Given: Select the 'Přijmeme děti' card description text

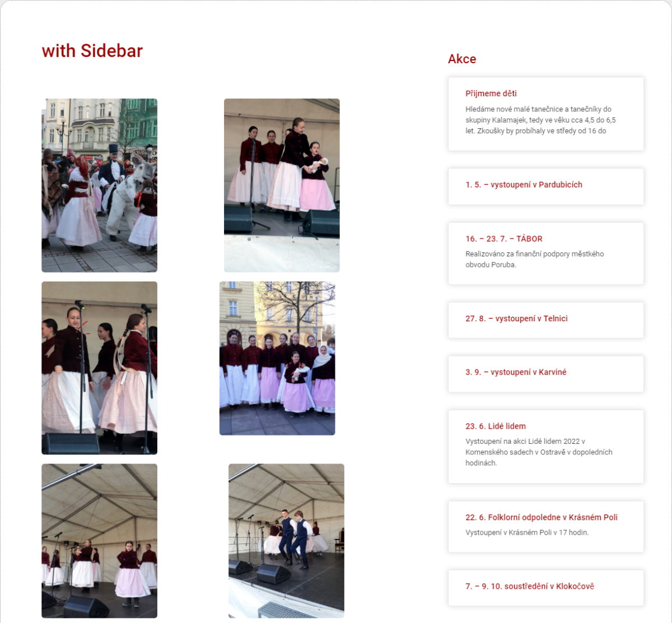Looking at the screenshot, I should point(540,120).
